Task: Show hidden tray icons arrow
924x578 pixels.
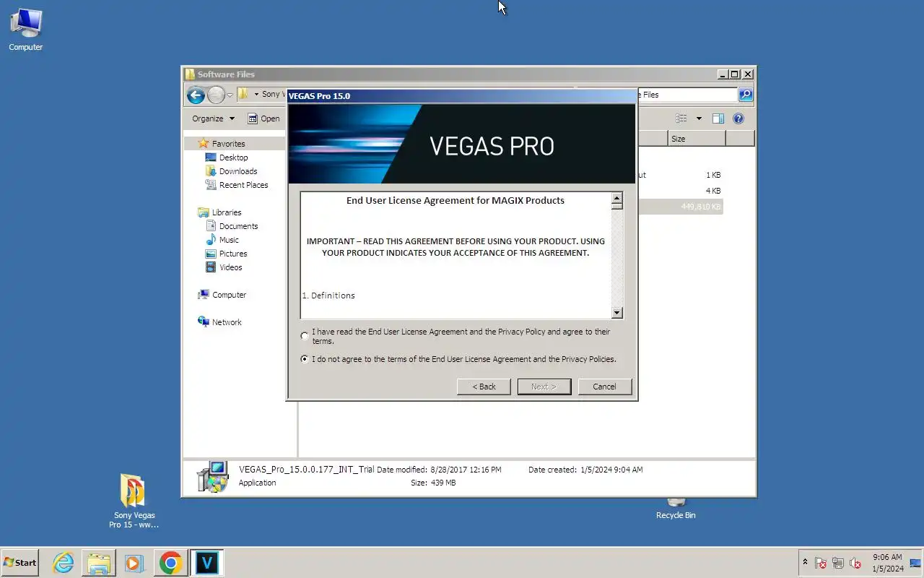Action: click(x=805, y=562)
